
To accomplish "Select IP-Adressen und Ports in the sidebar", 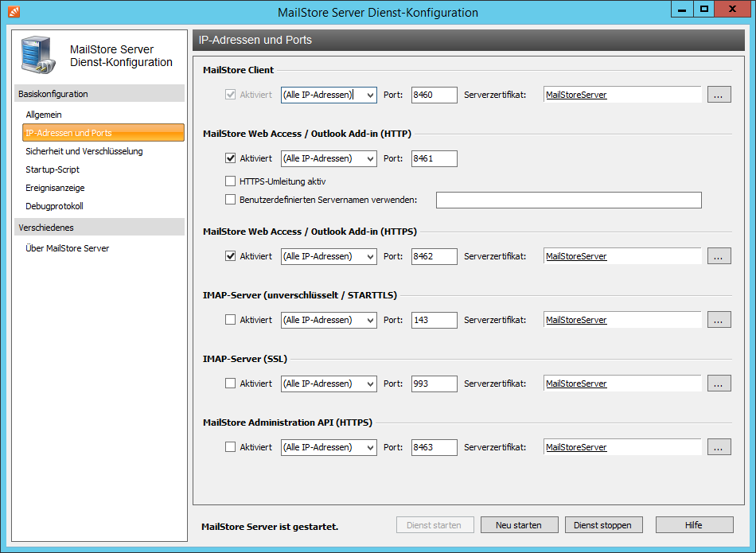I will pos(103,133).
